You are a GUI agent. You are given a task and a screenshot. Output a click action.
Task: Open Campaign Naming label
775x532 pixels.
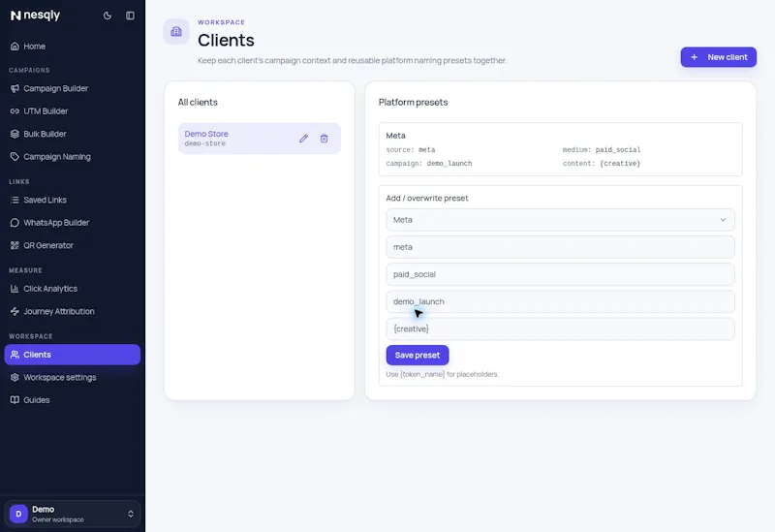[57, 157]
